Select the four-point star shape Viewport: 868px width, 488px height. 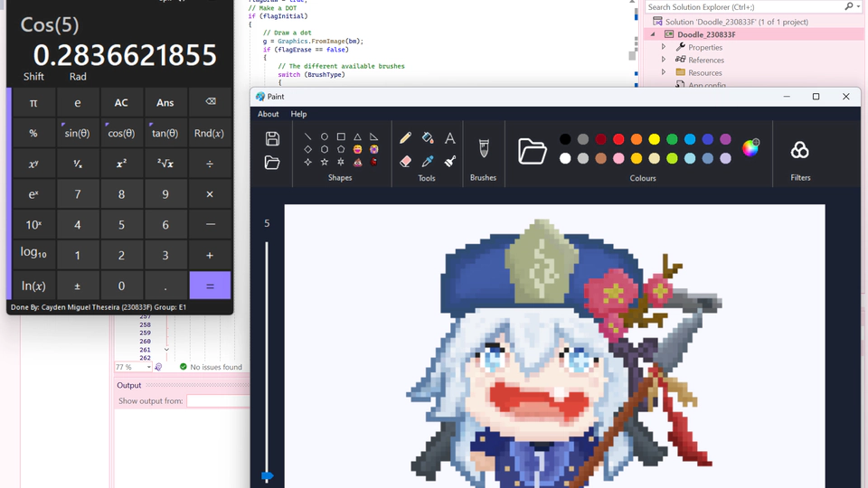click(x=307, y=162)
